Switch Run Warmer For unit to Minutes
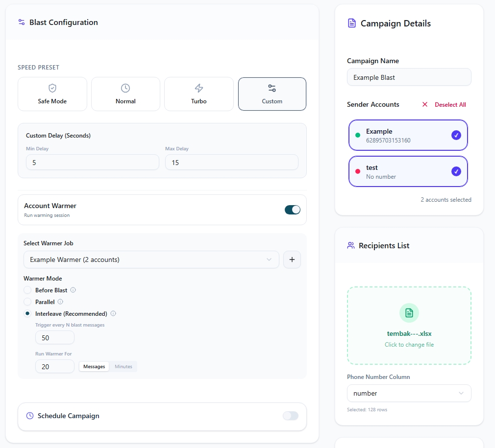 (x=124, y=366)
